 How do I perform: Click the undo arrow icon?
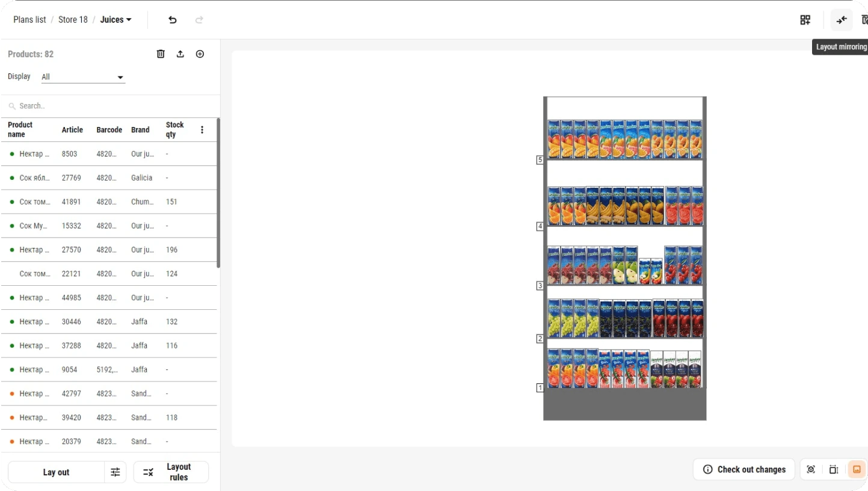point(173,20)
